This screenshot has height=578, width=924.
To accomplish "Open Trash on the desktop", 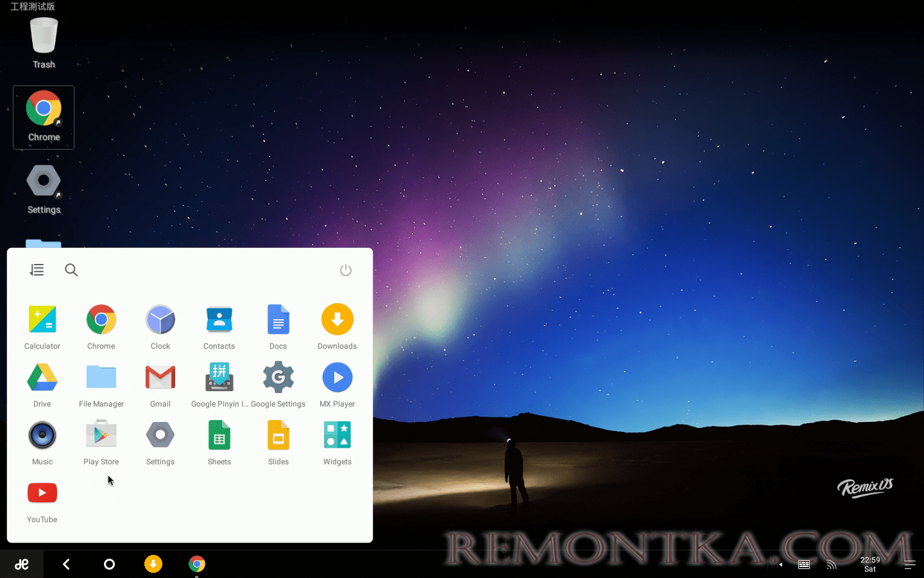I will click(x=44, y=43).
